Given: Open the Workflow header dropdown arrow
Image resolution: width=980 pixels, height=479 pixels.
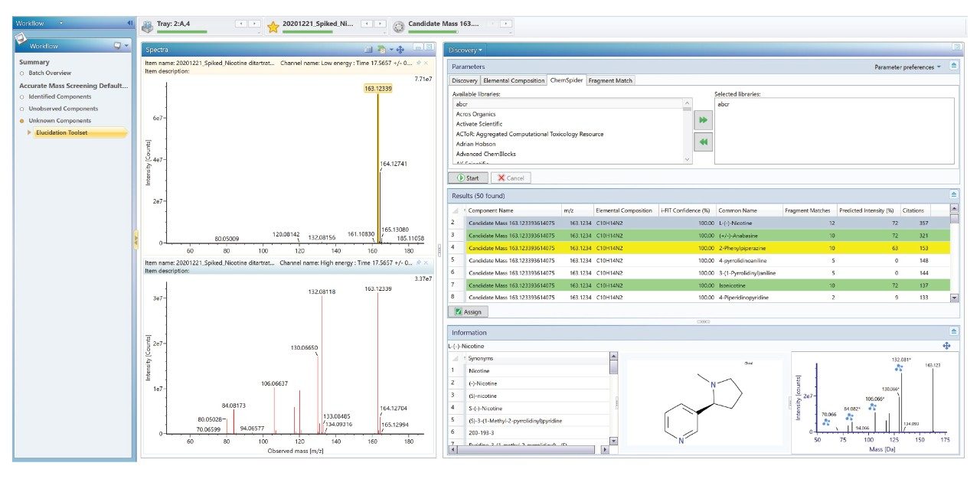Looking at the screenshot, I should click(x=61, y=23).
